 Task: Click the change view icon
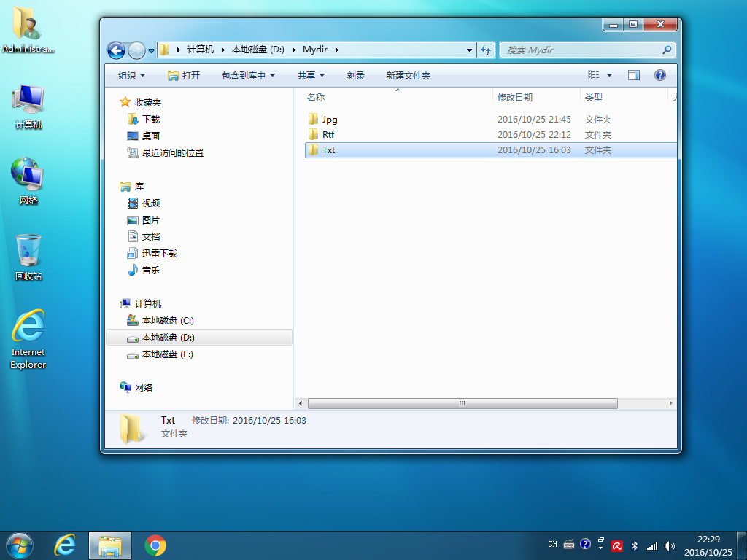coord(594,75)
